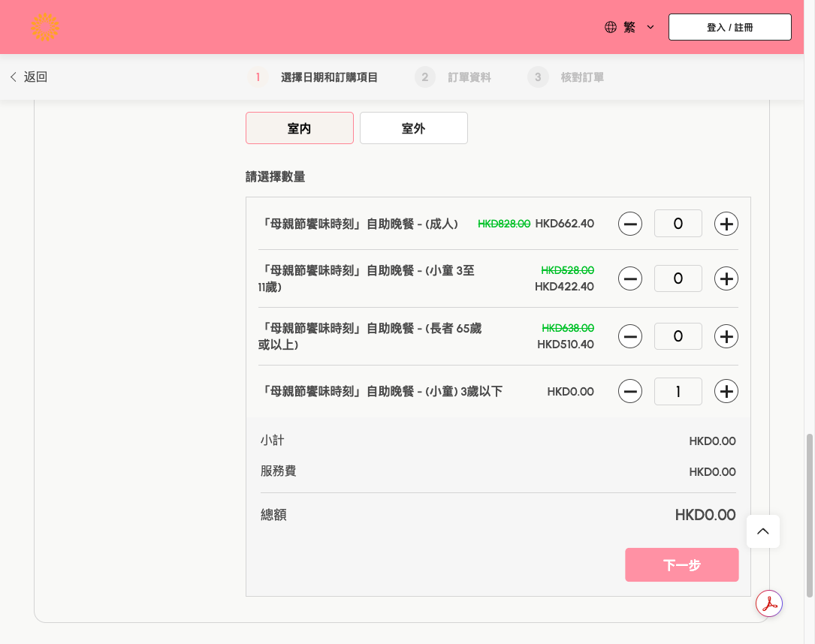
Task: Click child 3至11歲 quantity field
Action: 678,279
